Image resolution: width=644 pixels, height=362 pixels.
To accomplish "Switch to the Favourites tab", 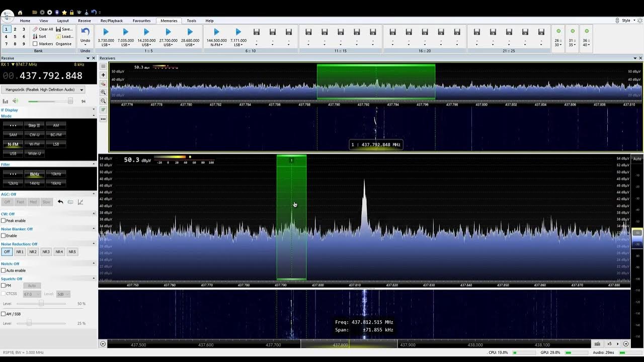I will pos(141,21).
